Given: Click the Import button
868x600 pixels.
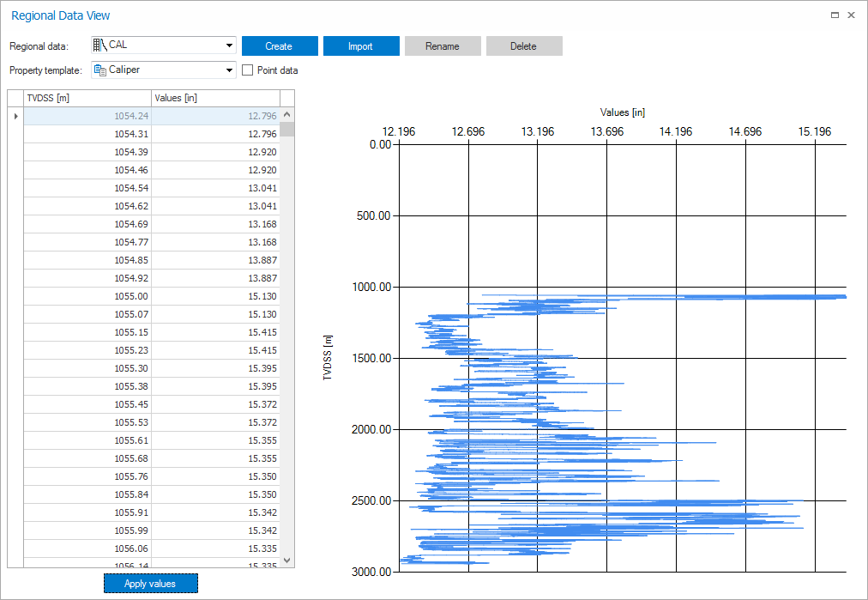Looking at the screenshot, I should click(x=360, y=46).
